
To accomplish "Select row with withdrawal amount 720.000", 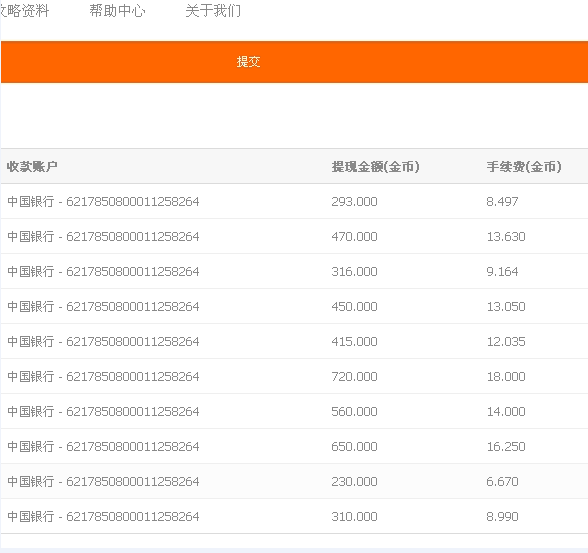I will [x=294, y=376].
